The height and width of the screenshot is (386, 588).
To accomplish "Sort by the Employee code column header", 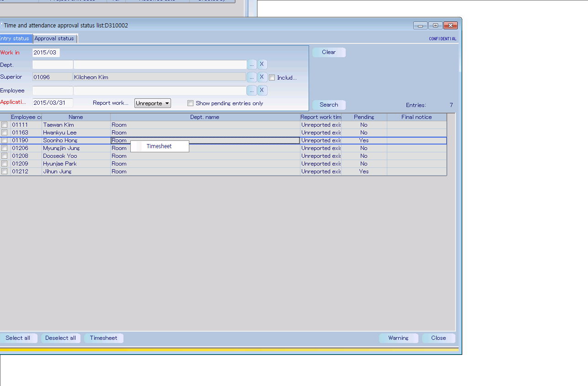I will (x=26, y=117).
